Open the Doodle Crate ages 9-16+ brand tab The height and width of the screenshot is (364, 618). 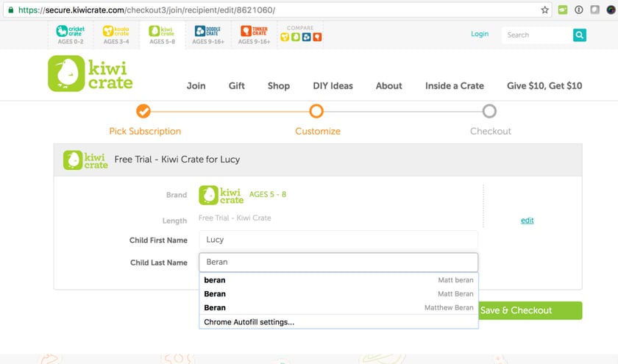pyautogui.click(x=208, y=35)
